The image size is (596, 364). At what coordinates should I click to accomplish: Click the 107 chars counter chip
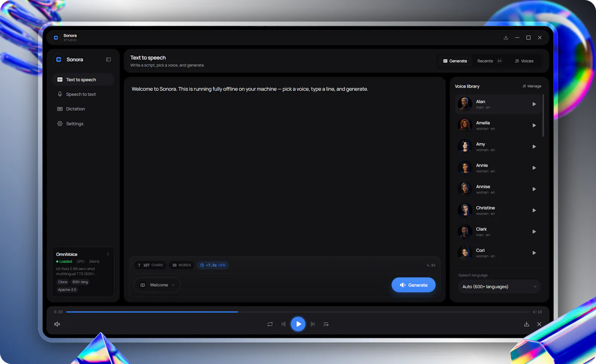(150, 265)
